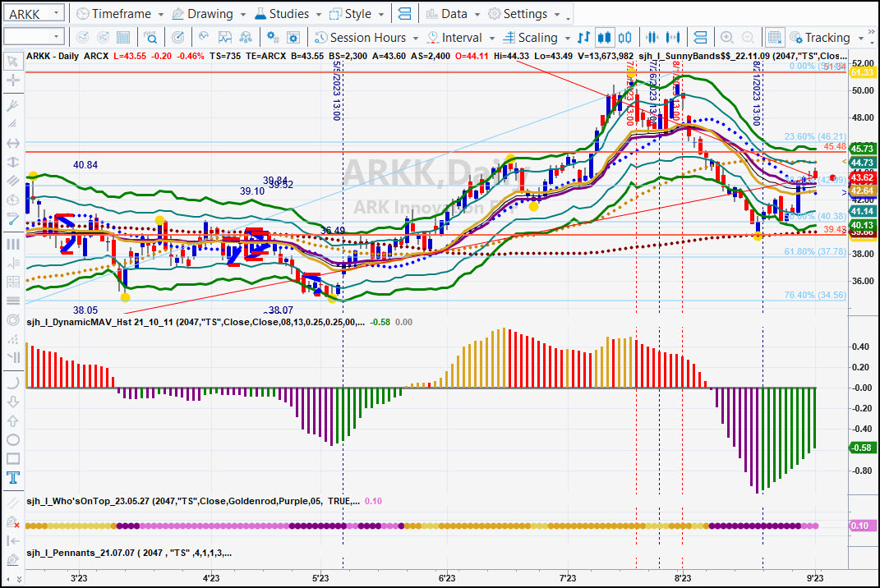Expand the Tracking dropdown arrow

pos(861,38)
